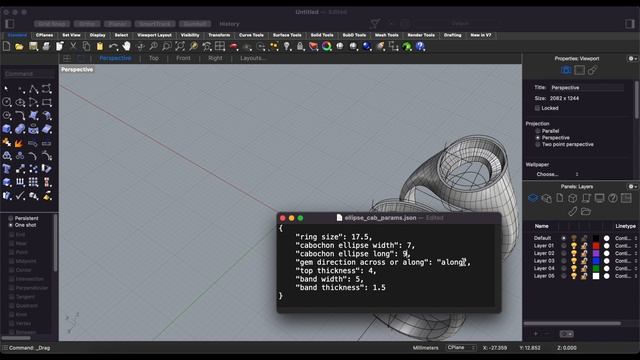640x360 pixels.
Task: Click the Command input field
Action: click(x=29, y=74)
